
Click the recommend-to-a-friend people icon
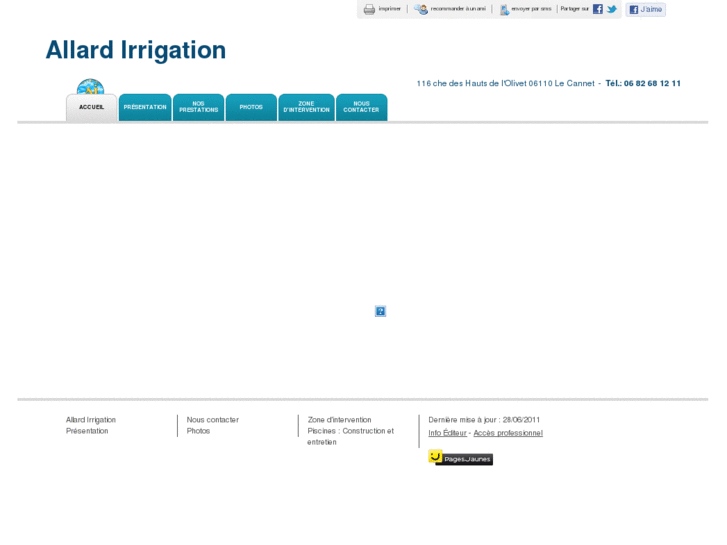pyautogui.click(x=421, y=9)
